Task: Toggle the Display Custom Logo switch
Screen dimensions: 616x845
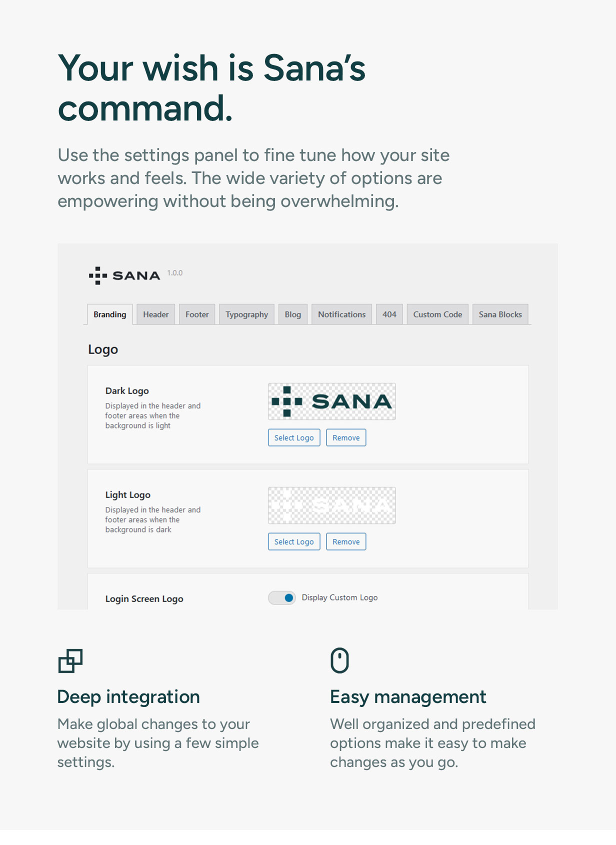Action: [282, 597]
